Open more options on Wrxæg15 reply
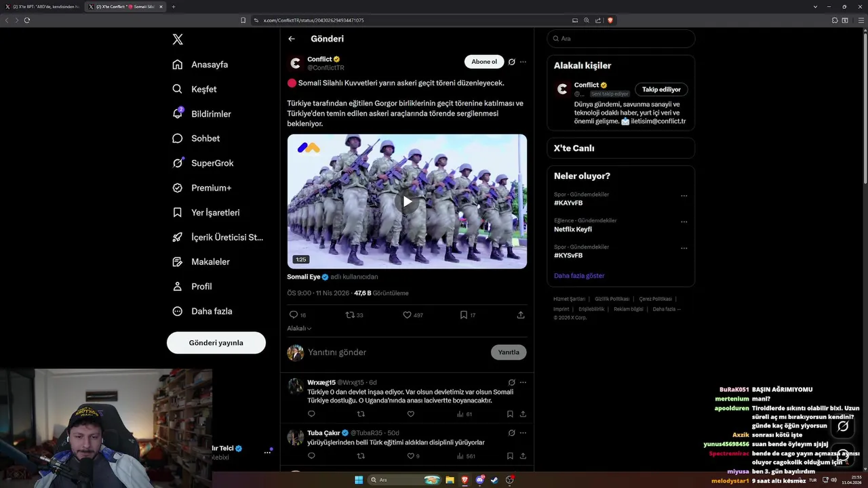 point(523,382)
